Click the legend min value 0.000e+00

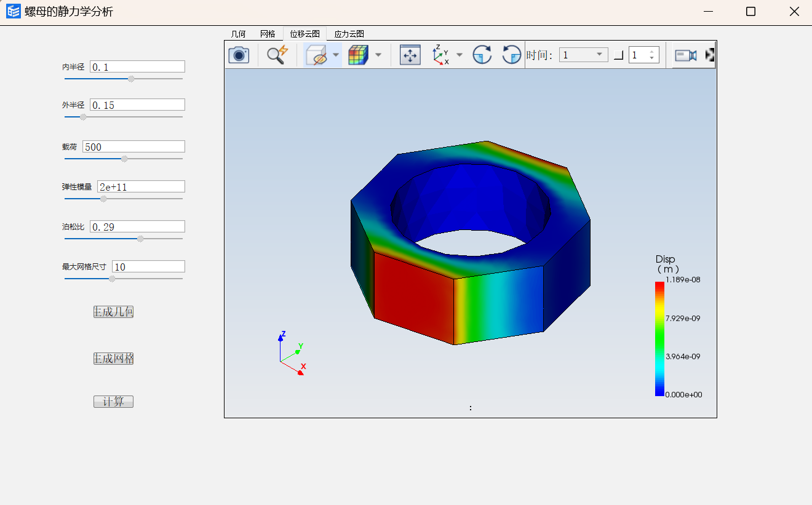(683, 395)
